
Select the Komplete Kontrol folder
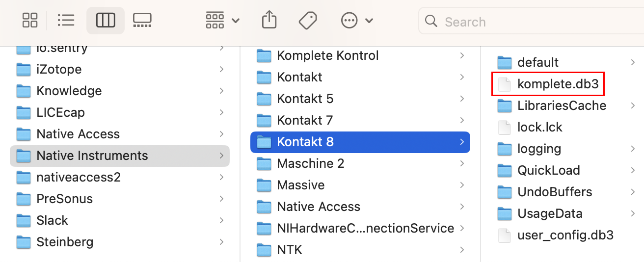327,55
